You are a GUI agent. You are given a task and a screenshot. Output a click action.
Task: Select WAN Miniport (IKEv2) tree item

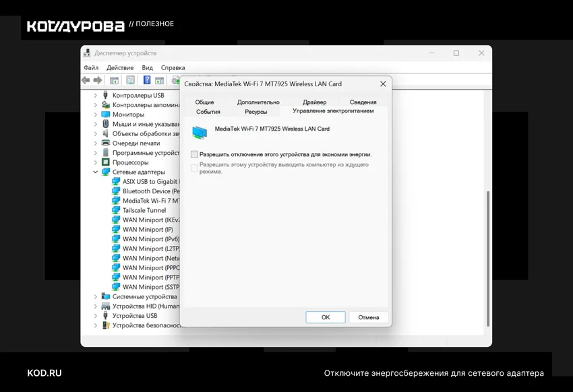pyautogui.click(x=151, y=220)
